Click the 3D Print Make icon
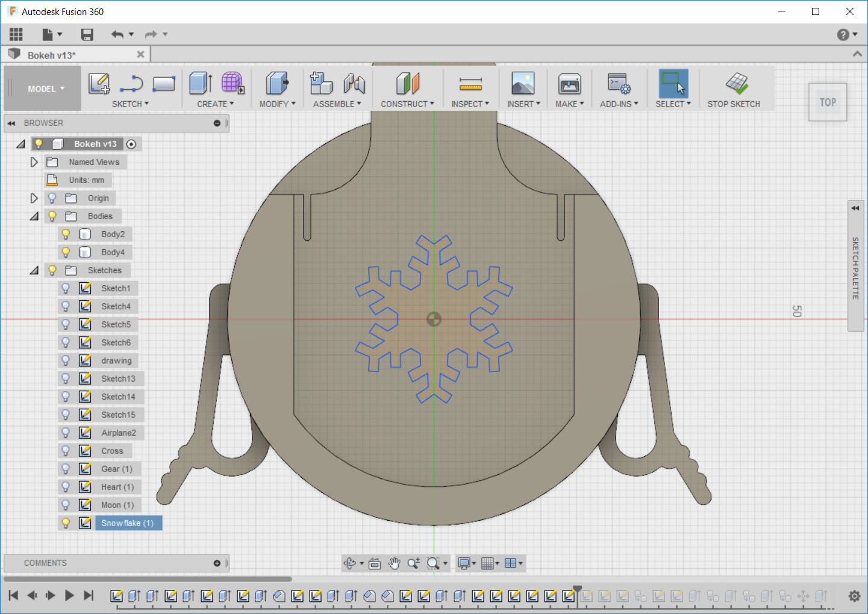The image size is (868, 614). coord(570,83)
